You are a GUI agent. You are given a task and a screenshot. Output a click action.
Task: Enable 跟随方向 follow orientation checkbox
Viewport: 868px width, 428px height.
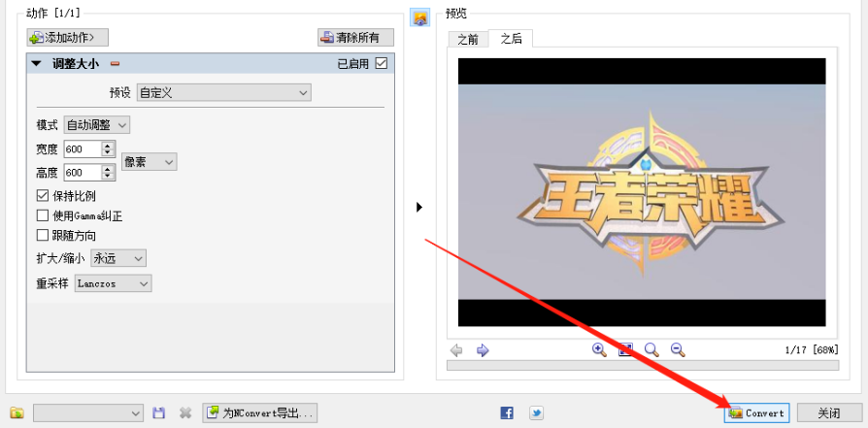43,235
